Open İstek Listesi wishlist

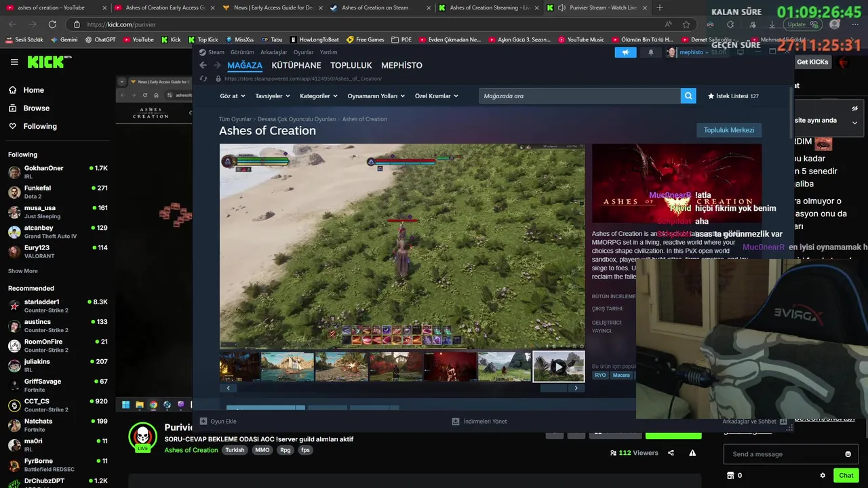click(x=733, y=96)
